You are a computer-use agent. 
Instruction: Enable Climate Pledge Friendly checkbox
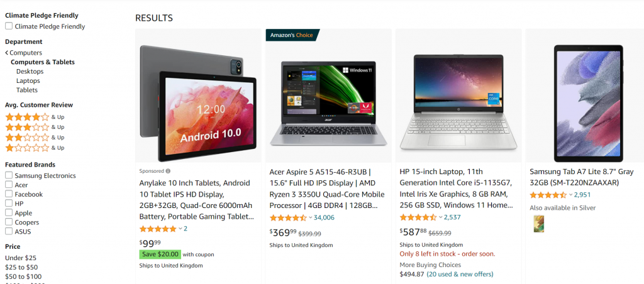[9, 26]
